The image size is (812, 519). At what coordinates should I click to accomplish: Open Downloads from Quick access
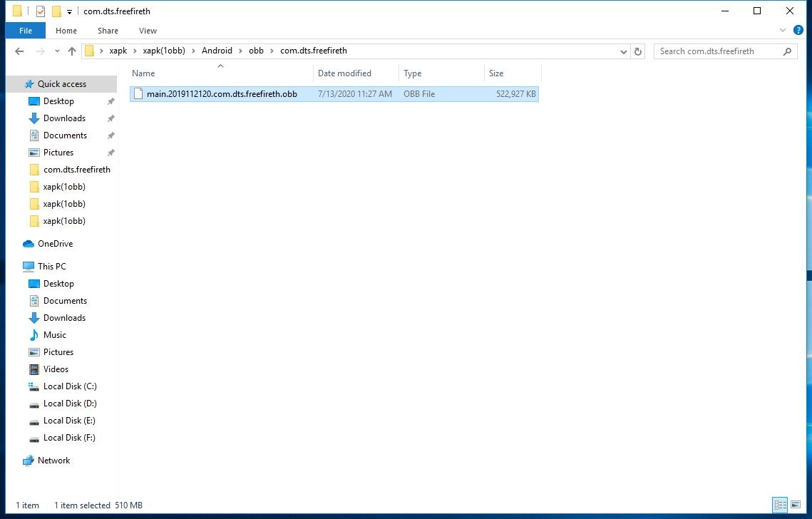tap(63, 118)
